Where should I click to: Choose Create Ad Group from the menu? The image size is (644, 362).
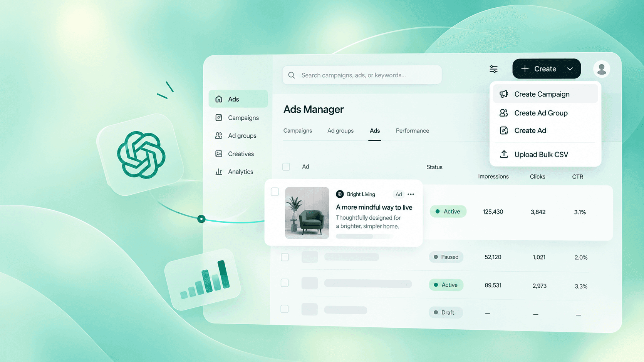click(x=545, y=113)
